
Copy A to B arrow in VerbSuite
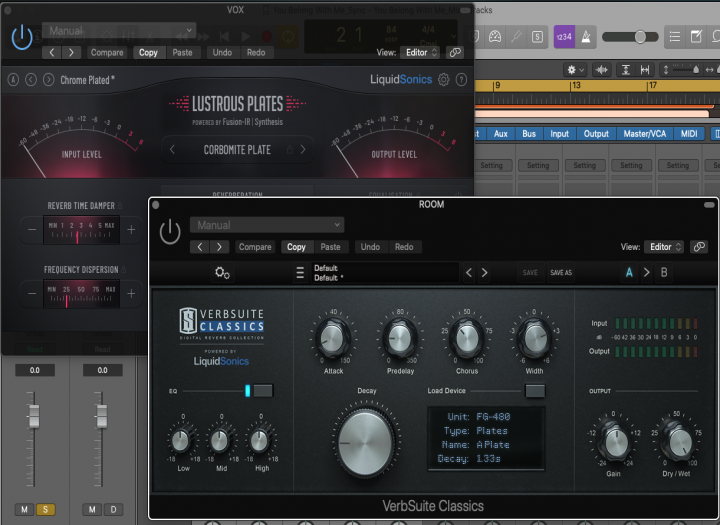click(x=647, y=272)
